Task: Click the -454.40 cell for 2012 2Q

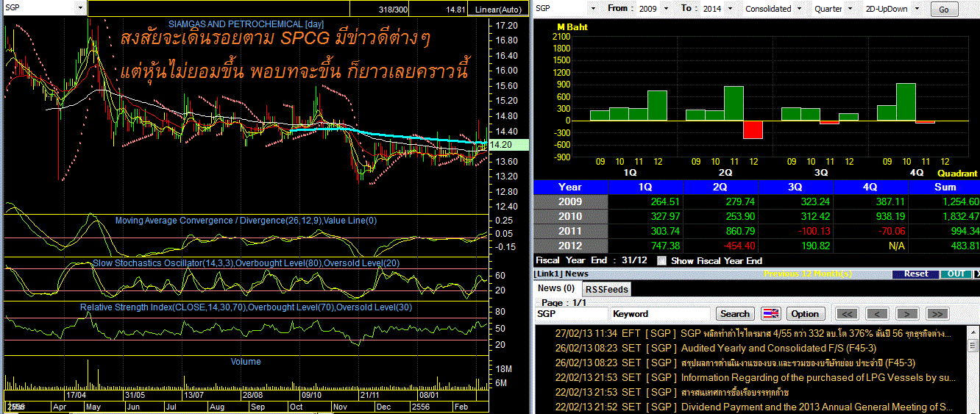Action: (720, 246)
